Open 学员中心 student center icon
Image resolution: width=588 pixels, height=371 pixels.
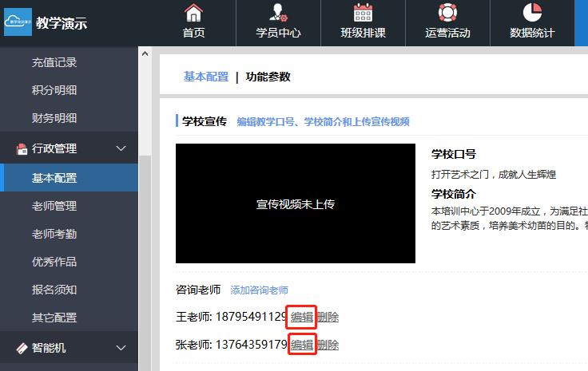point(278,14)
